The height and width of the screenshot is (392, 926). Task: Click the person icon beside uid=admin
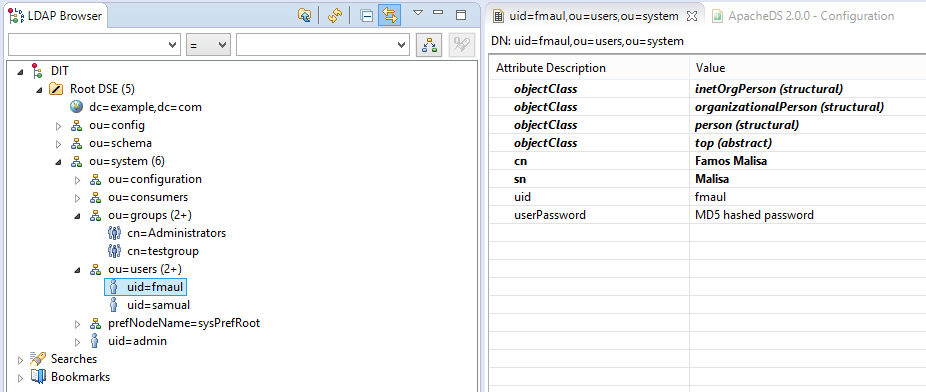(94, 341)
